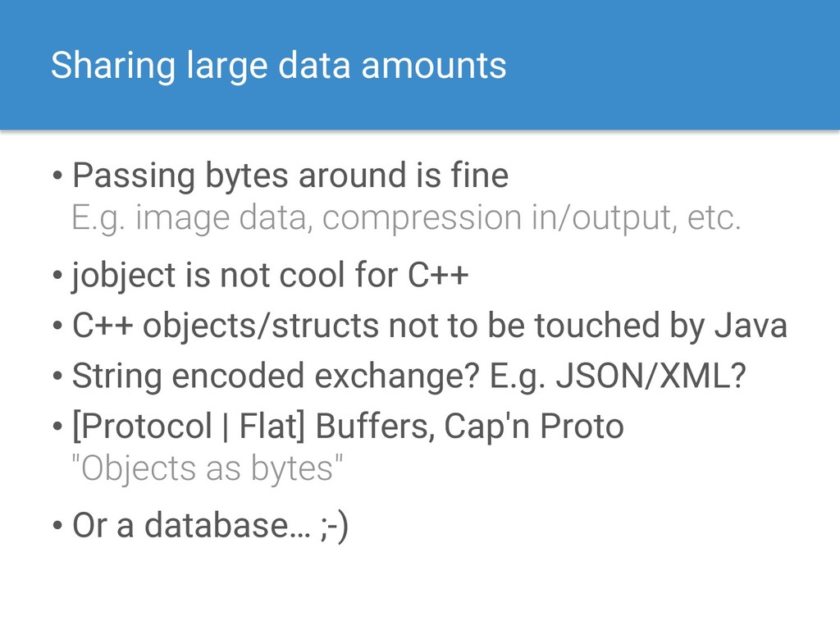
Task: Click the subtext about image data and compression
Action: (406, 218)
